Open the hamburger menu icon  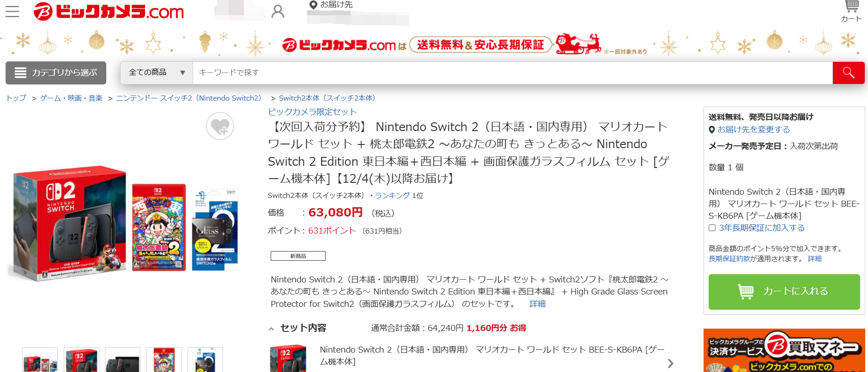click(12, 12)
